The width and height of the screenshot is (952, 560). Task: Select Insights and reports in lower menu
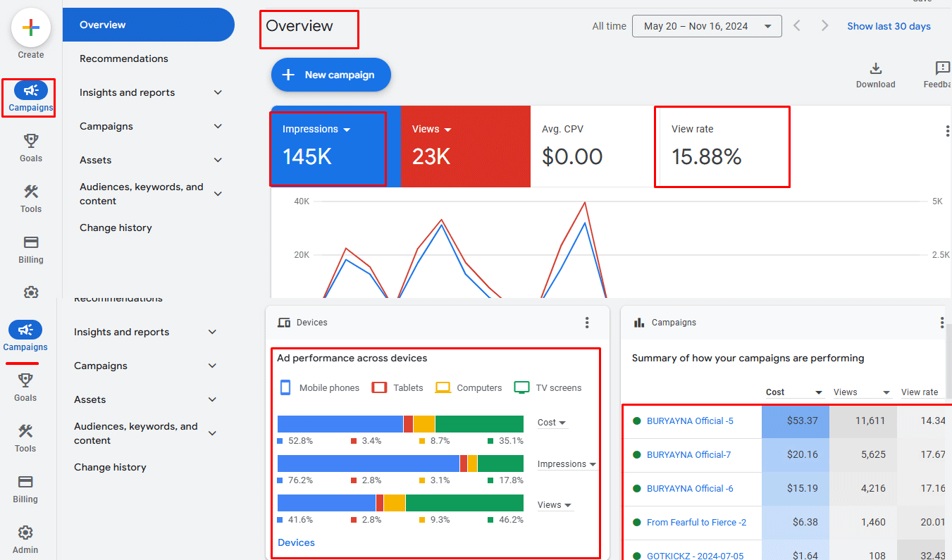click(121, 332)
